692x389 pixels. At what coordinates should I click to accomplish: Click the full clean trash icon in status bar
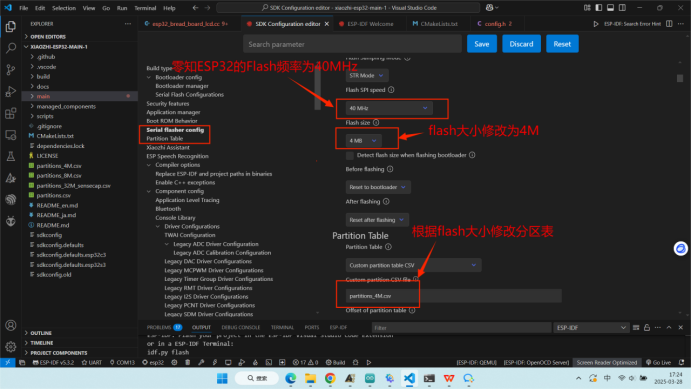pos(188,363)
